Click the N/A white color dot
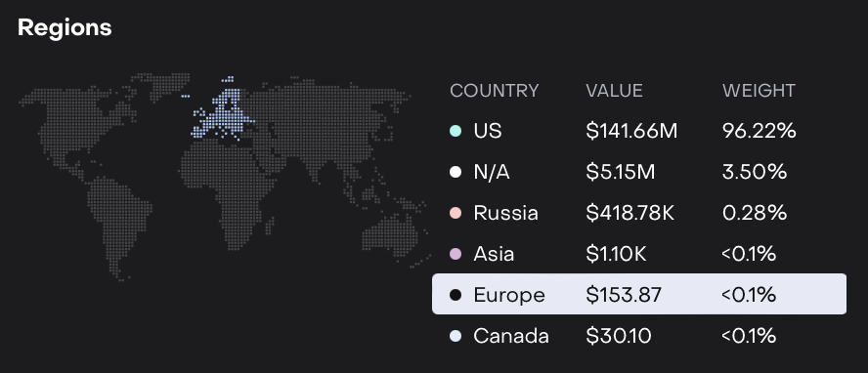868x373 pixels. point(456,172)
